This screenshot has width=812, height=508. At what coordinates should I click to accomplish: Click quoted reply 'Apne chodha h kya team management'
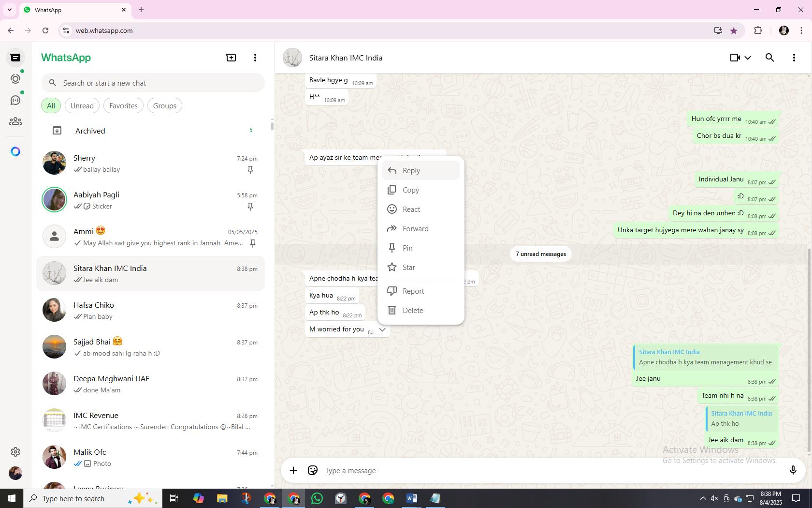point(705,357)
